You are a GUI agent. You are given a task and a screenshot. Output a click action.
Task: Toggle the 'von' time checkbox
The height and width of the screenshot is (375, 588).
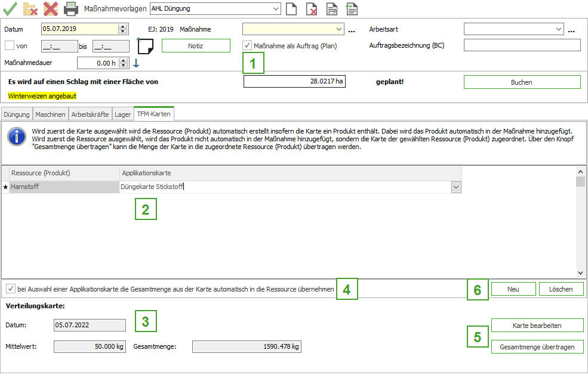click(9, 45)
